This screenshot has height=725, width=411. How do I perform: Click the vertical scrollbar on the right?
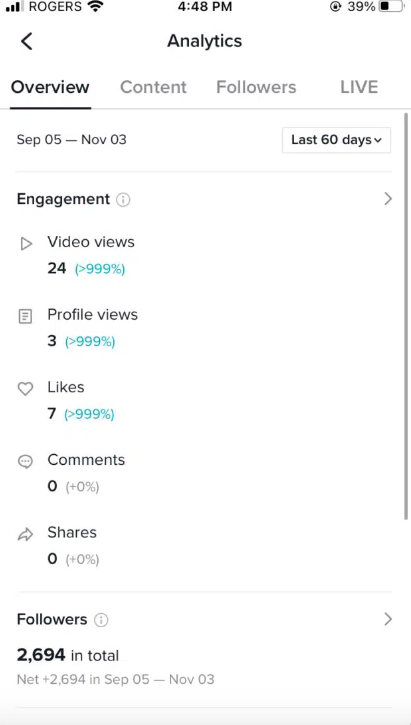pos(406,317)
